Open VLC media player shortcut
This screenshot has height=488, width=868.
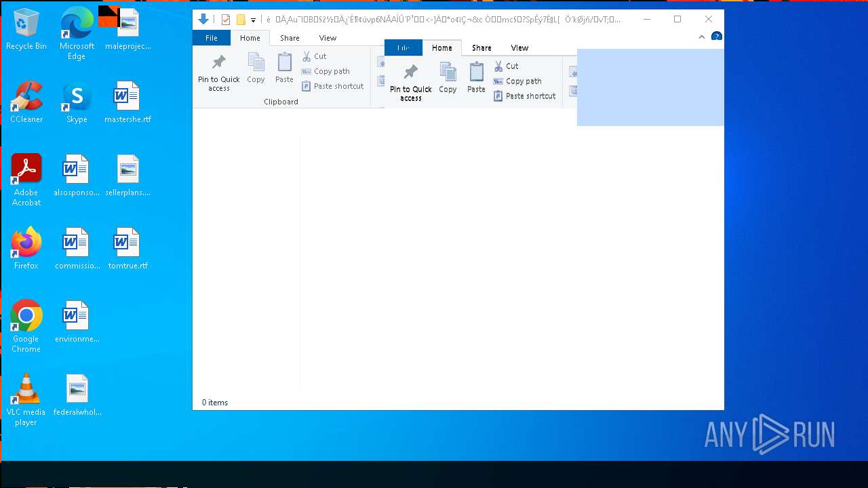[26, 400]
